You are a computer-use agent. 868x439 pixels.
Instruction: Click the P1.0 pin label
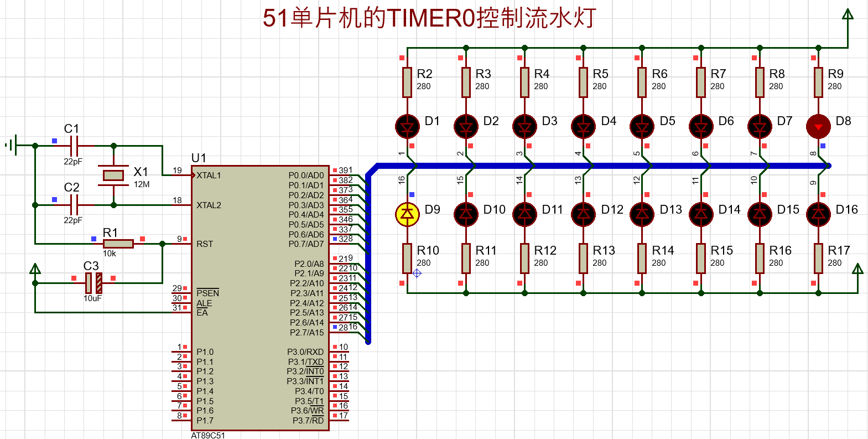pyautogui.click(x=205, y=352)
